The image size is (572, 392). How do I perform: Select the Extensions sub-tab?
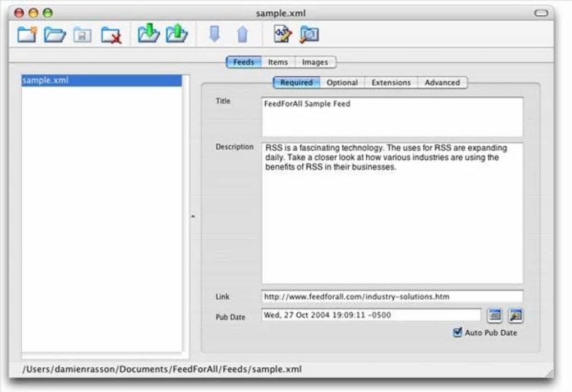391,82
